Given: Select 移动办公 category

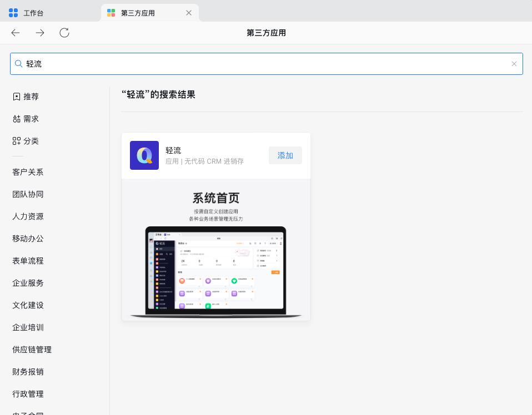Looking at the screenshot, I should tap(28, 239).
